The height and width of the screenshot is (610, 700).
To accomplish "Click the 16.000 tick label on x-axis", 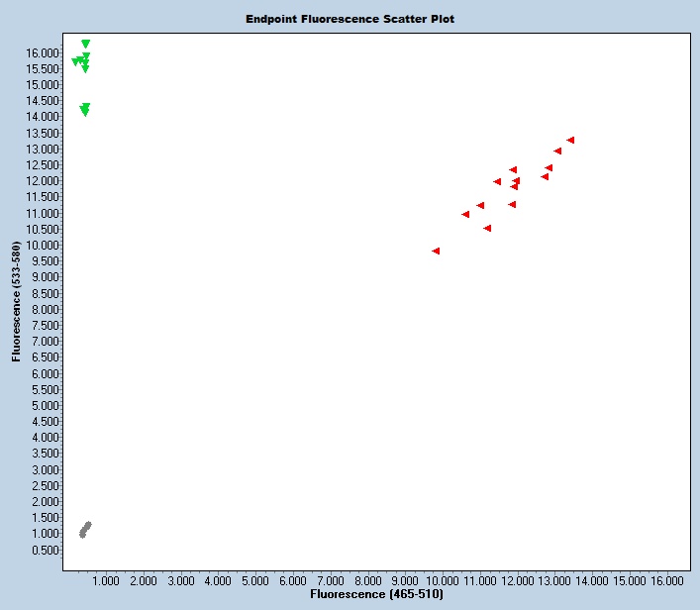I will (x=666, y=580).
